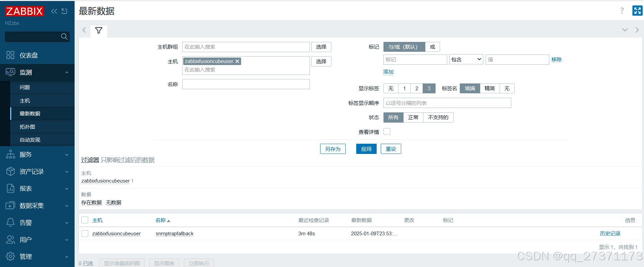Screen dimensions: 644x267
Task: Select all rows via header checkbox
Action: (x=85, y=220)
